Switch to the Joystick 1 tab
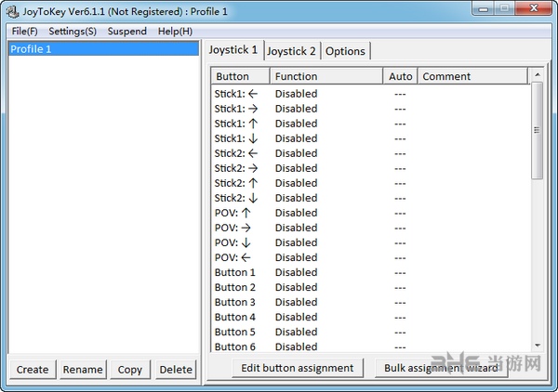 tap(233, 50)
